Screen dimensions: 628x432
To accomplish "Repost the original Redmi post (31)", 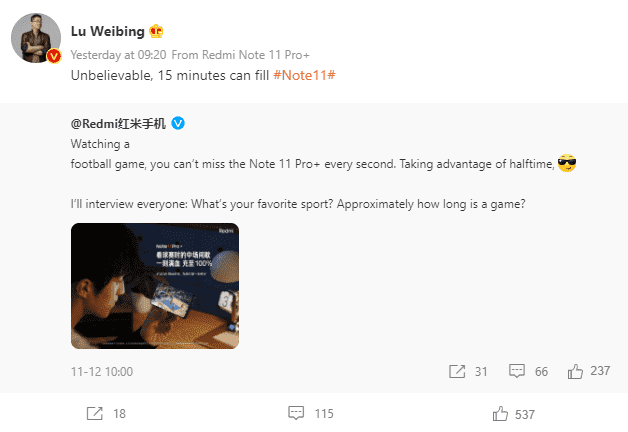I will (468, 371).
